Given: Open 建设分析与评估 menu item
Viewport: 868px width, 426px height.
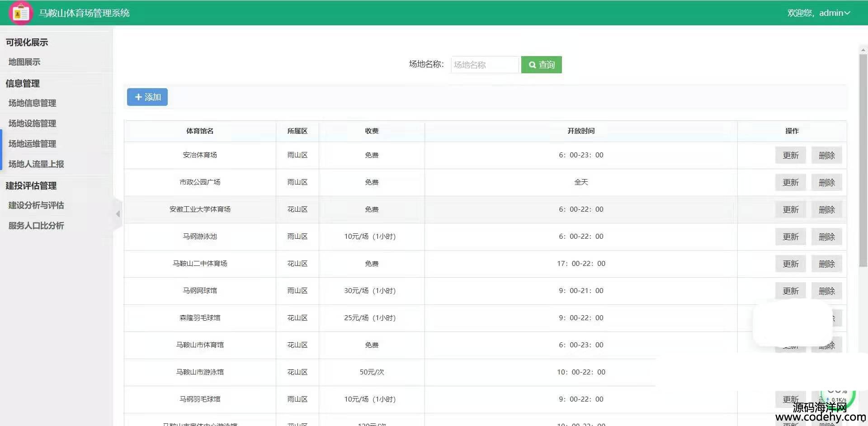Looking at the screenshot, I should (36, 205).
